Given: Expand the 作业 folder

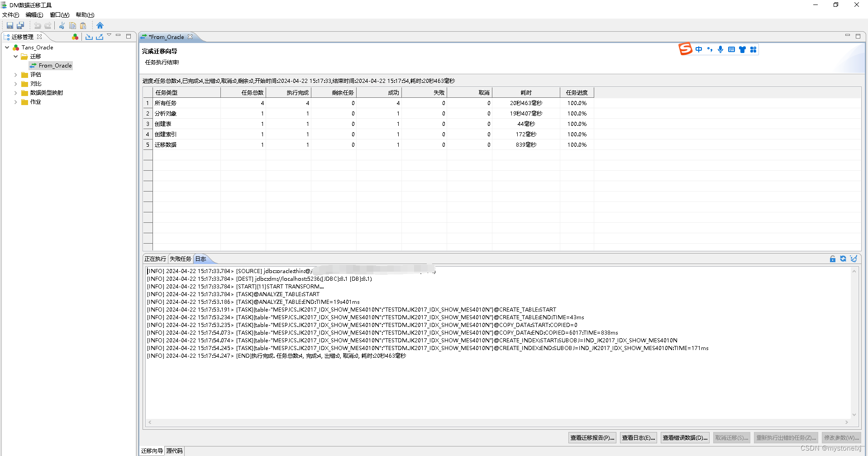Looking at the screenshot, I should click(16, 102).
